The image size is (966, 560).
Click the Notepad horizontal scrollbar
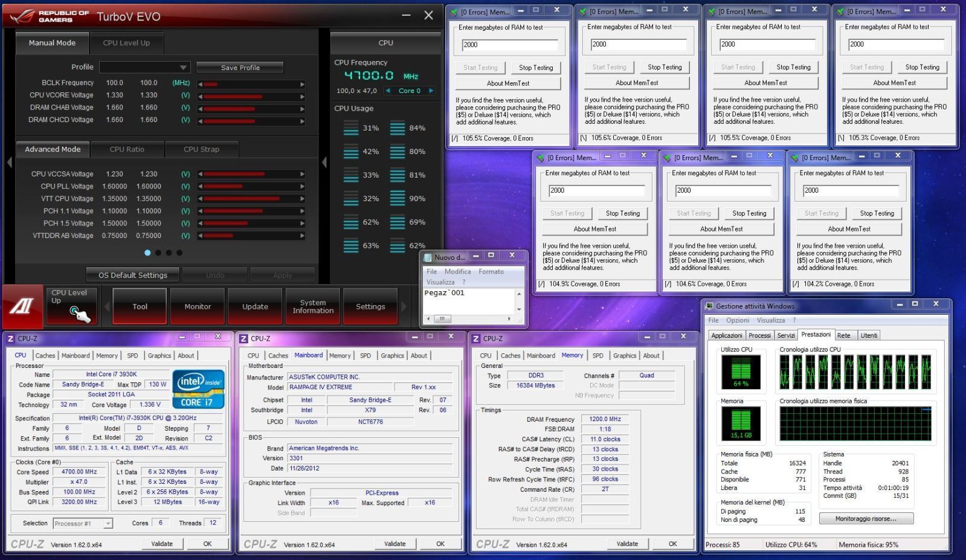coord(468,319)
